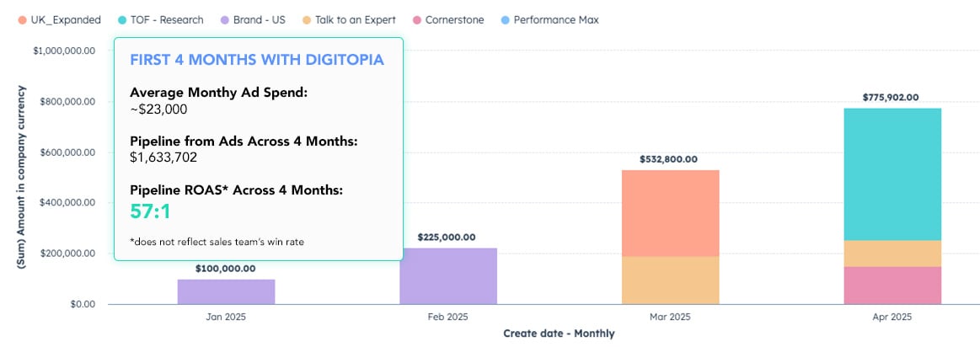Click the $775,902.00 total label
The height and width of the screenshot is (347, 980).
[x=892, y=98]
